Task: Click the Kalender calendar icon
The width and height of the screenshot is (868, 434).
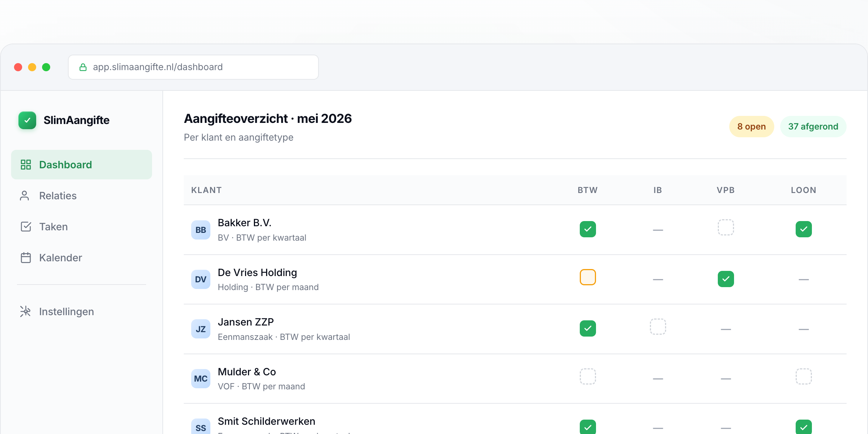Action: pyautogui.click(x=26, y=258)
